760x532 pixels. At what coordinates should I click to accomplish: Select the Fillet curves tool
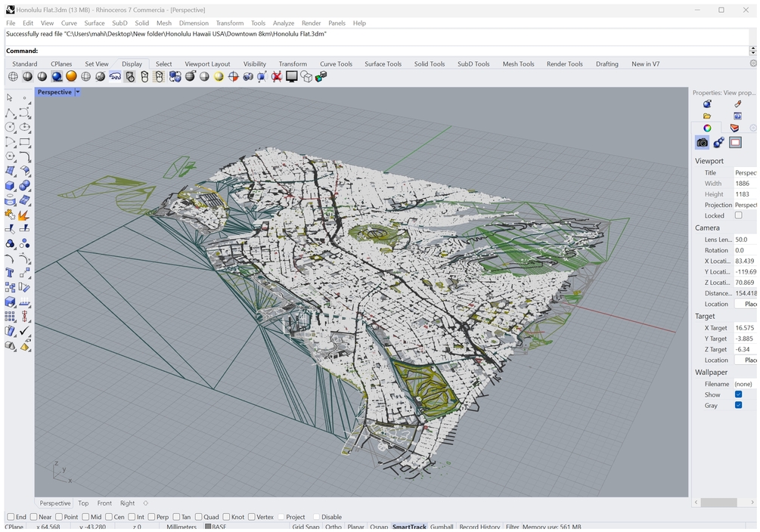click(x=25, y=156)
